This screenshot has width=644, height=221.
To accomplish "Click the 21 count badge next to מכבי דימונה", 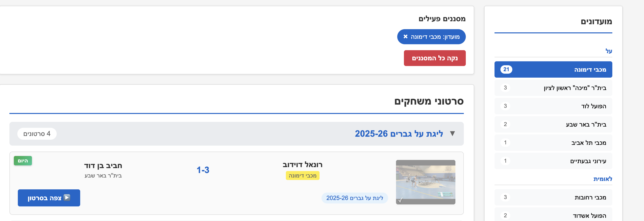I will (x=506, y=69).
